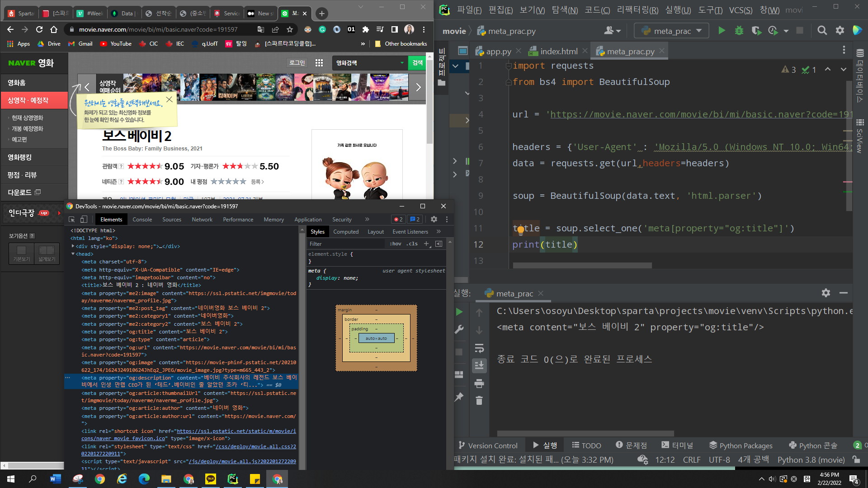This screenshot has height=488, width=868.
Task: Expand the head element in DevTools
Action: pyautogui.click(x=73, y=254)
